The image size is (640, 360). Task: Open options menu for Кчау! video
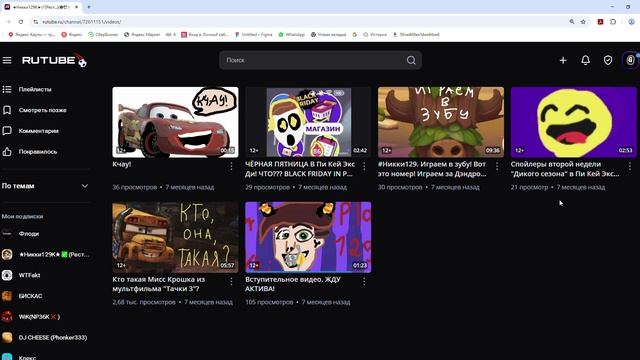(x=231, y=166)
